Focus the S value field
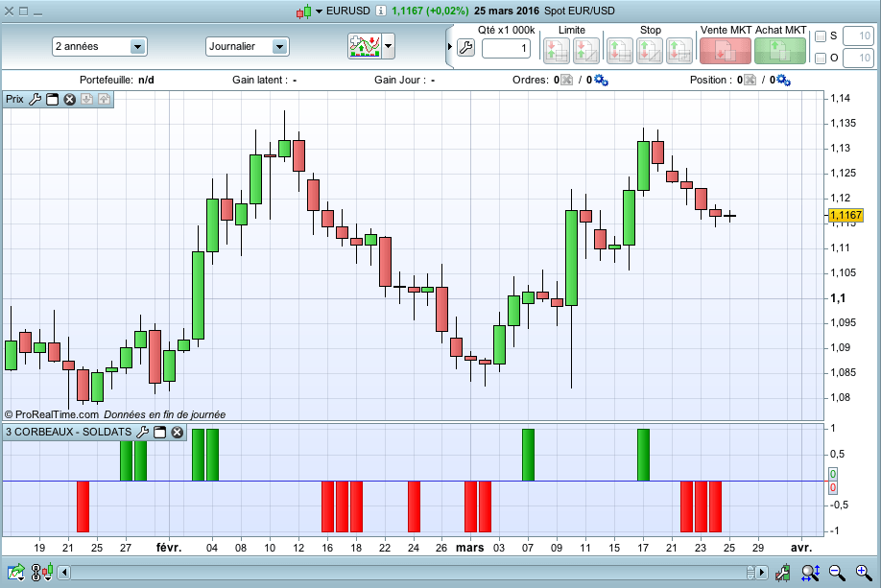 [859, 35]
